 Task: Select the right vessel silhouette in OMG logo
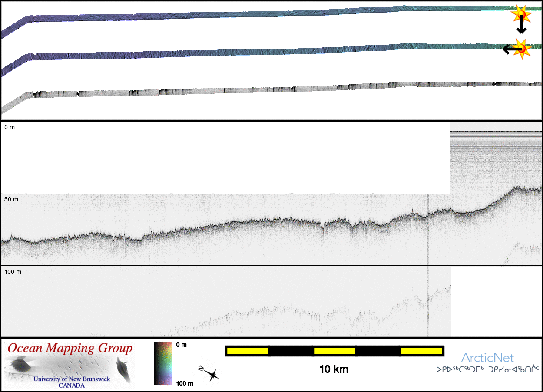pyautogui.click(x=122, y=369)
